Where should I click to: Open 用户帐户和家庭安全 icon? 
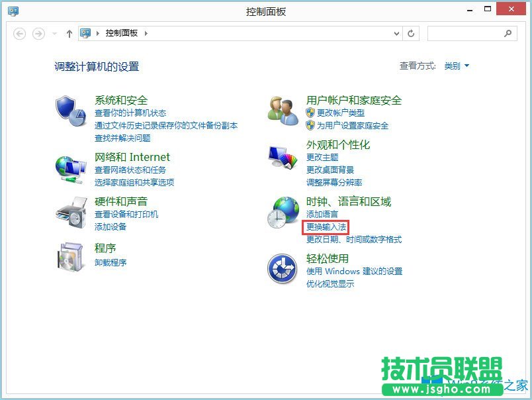[x=281, y=110]
